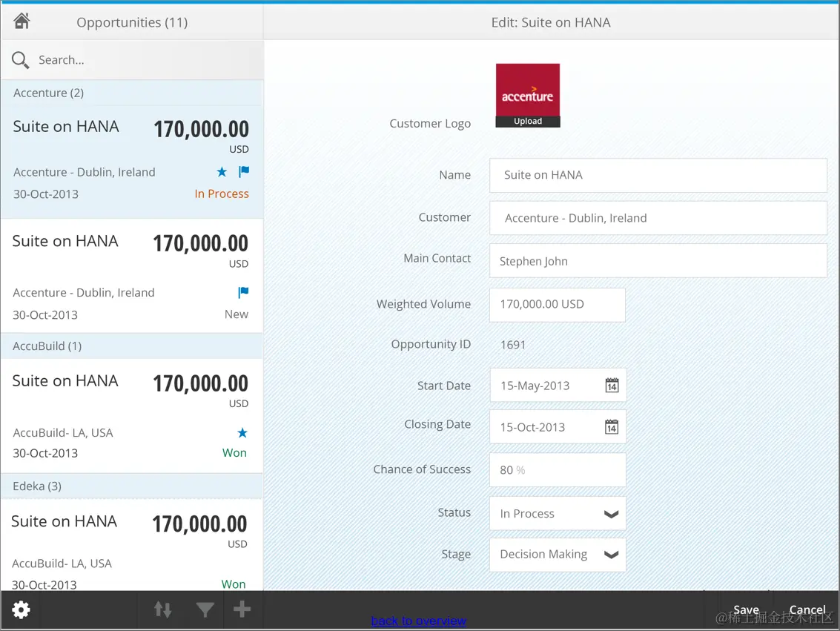Go to the Home icon
840x631 pixels.
pos(22,22)
